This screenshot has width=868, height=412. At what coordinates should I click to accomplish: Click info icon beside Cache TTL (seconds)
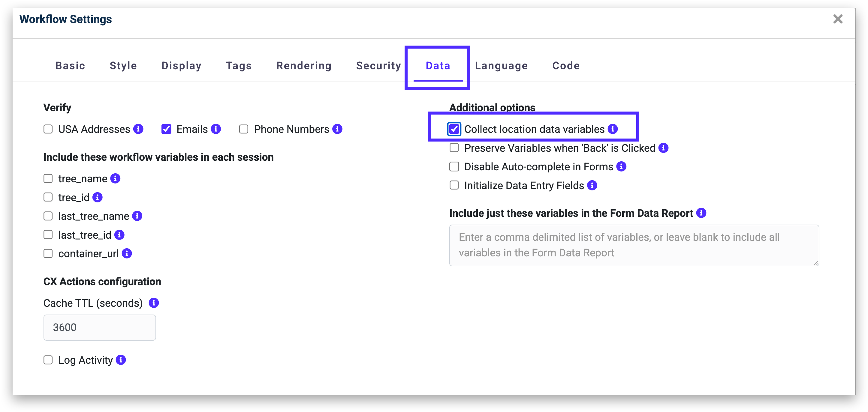pyautogui.click(x=154, y=303)
